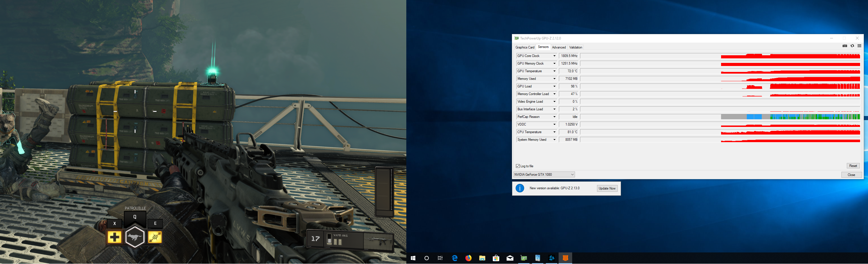Screen dimensions: 868x264
Task: Click the 72.0 °C GPU temperature value
Action: (x=569, y=71)
